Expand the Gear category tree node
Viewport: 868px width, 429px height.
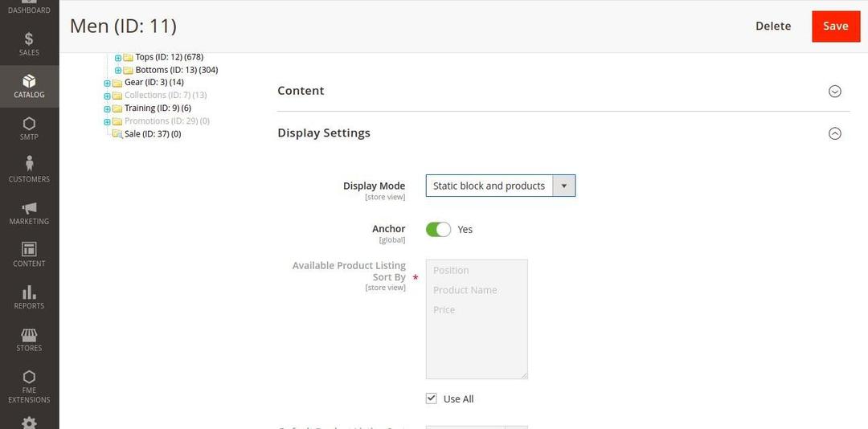(x=107, y=83)
